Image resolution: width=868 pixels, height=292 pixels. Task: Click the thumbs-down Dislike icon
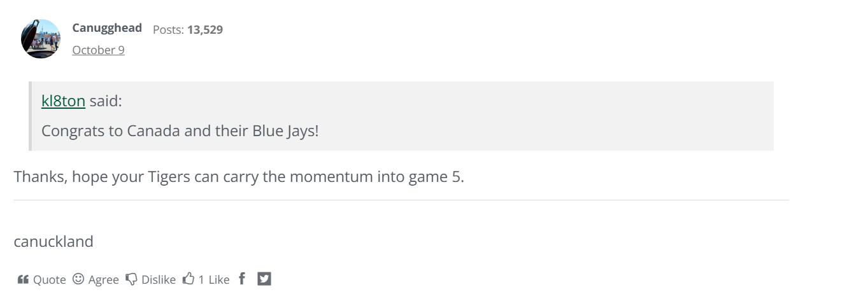tap(131, 279)
